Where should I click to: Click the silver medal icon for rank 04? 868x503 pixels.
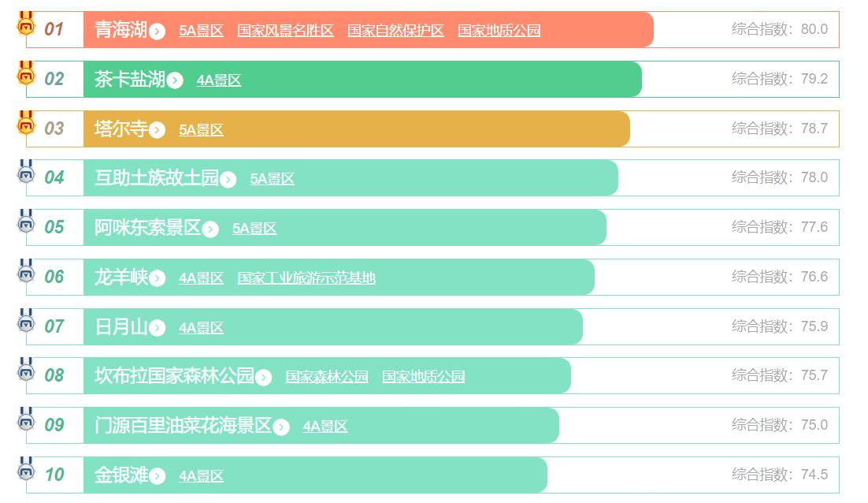(27, 173)
